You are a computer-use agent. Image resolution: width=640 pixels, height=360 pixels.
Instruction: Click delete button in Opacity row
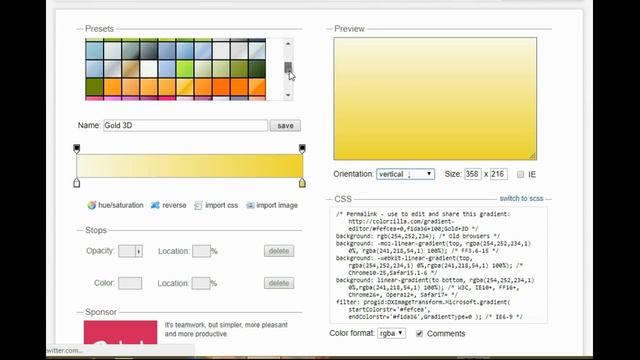279,251
